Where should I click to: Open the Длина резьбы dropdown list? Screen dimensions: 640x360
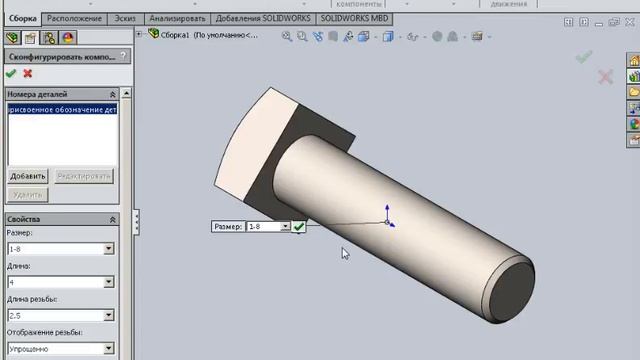click(x=109, y=316)
